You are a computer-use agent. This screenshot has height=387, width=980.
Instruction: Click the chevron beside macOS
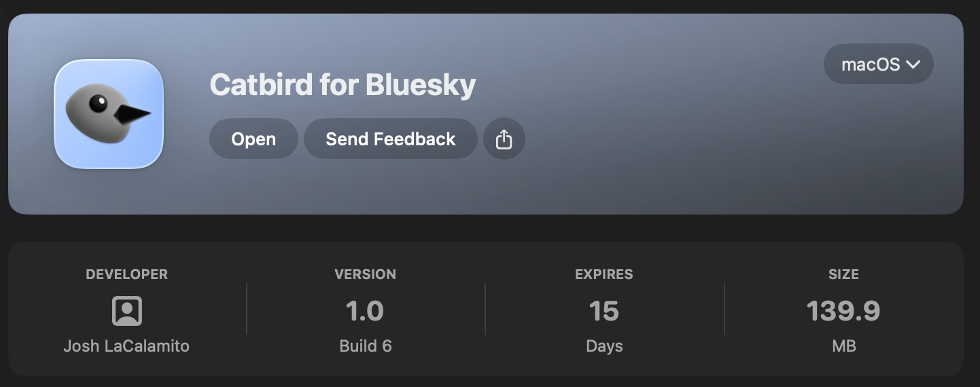pos(913,64)
